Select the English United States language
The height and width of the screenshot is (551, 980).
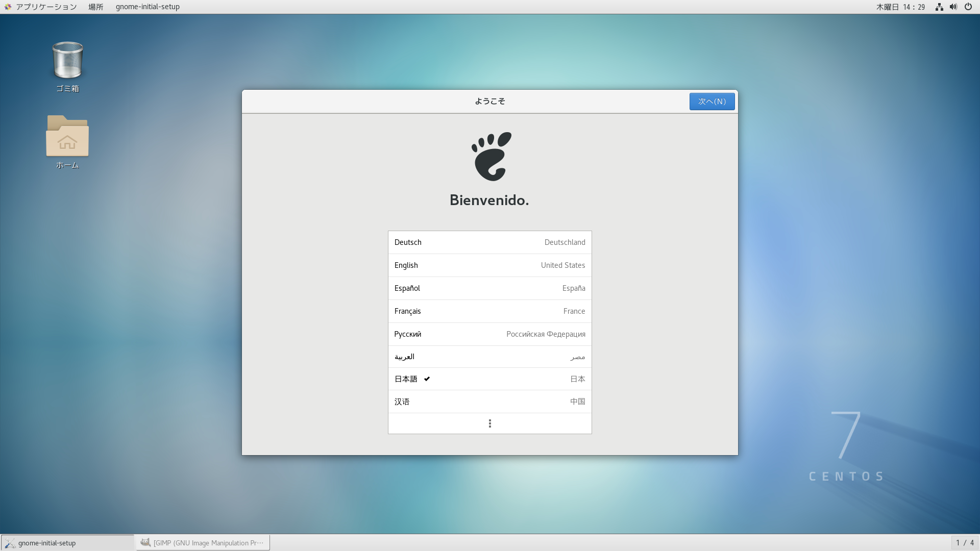489,265
